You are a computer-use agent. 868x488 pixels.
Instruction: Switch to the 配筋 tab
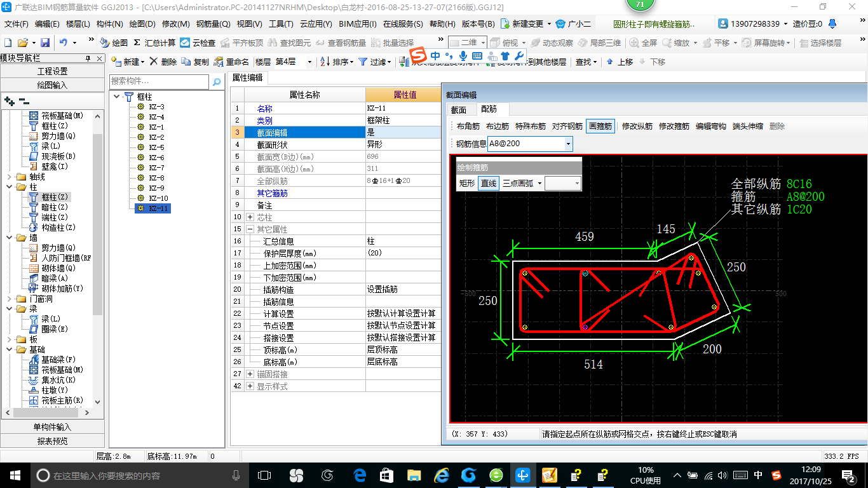pyautogui.click(x=489, y=109)
